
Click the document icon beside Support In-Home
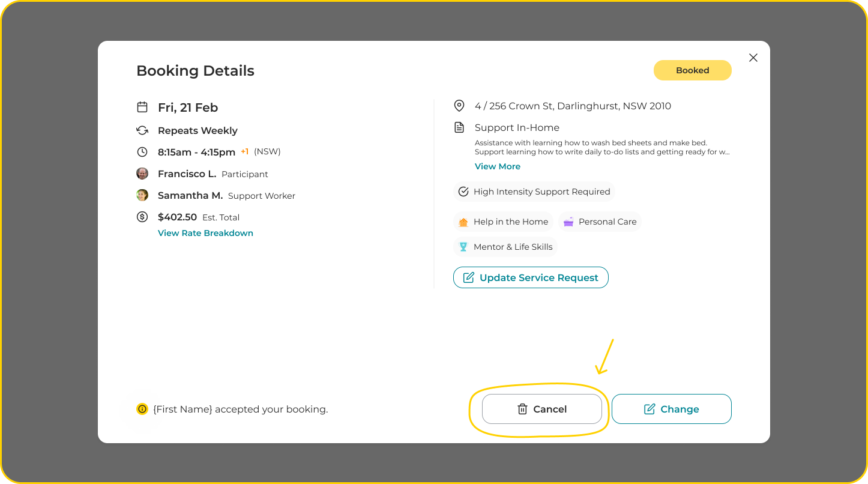[x=459, y=128]
